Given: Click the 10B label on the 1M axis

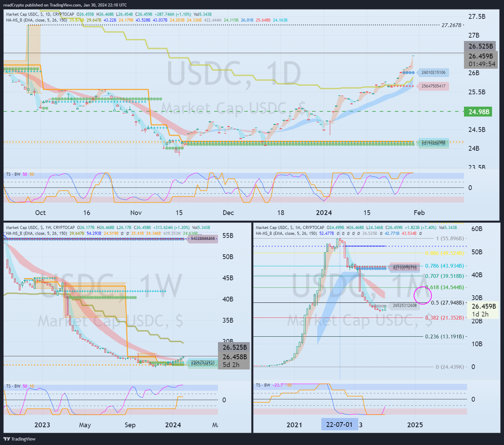Looking at the screenshot, I should (x=477, y=344).
